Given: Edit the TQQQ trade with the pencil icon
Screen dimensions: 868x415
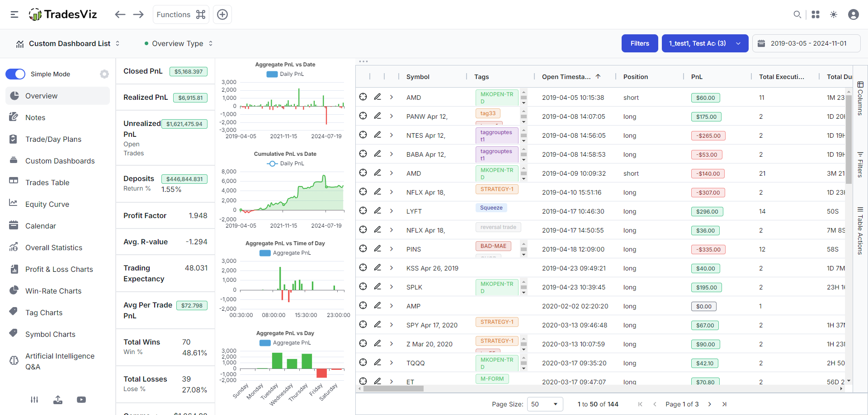Looking at the screenshot, I should pyautogui.click(x=377, y=362).
